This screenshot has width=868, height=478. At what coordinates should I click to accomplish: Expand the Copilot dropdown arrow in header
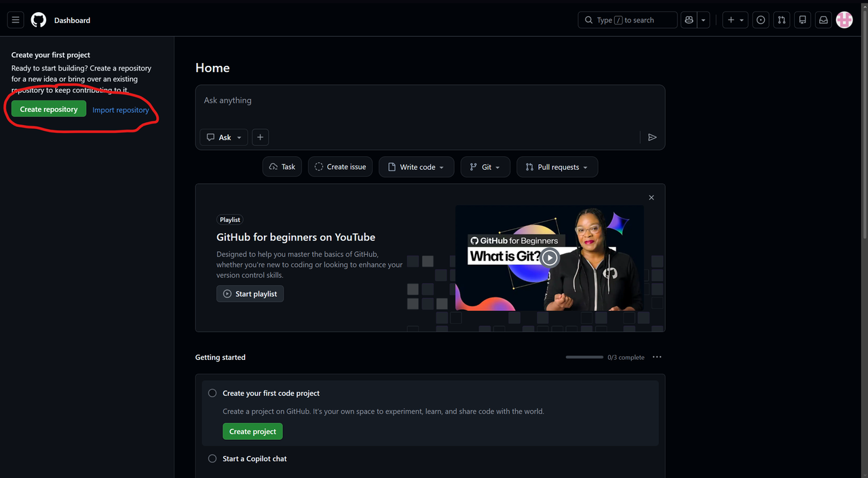704,20
